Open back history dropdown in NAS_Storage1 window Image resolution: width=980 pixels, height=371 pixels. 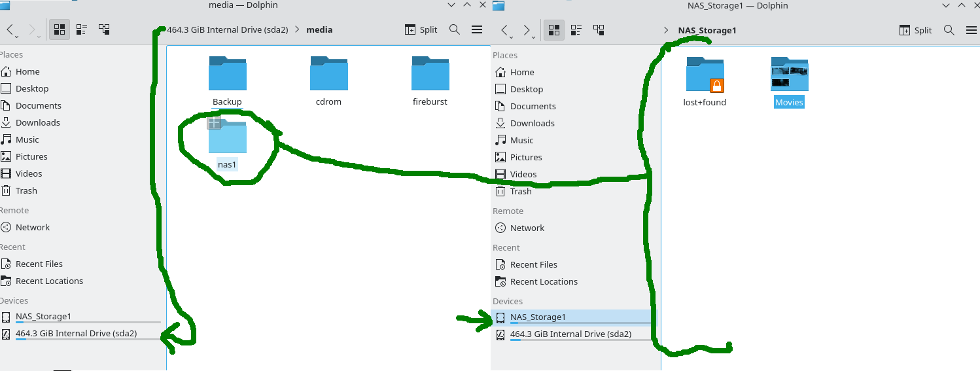click(x=514, y=37)
